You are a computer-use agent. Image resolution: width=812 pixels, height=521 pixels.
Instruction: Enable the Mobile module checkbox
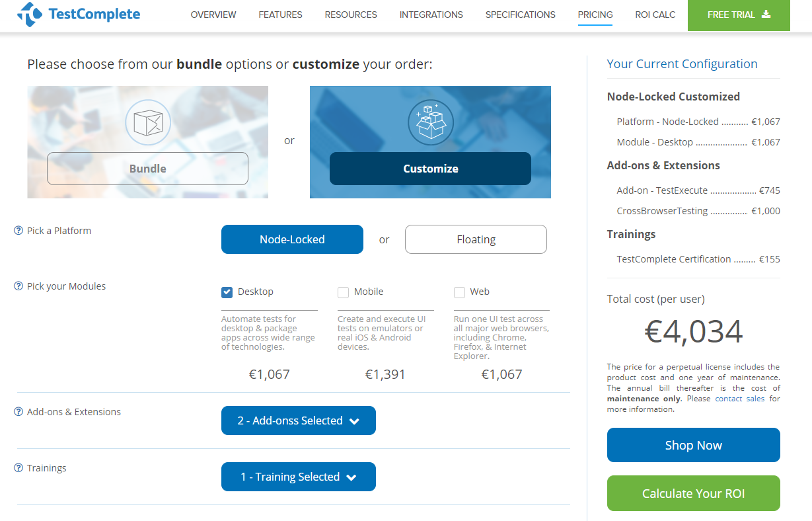[x=344, y=292]
